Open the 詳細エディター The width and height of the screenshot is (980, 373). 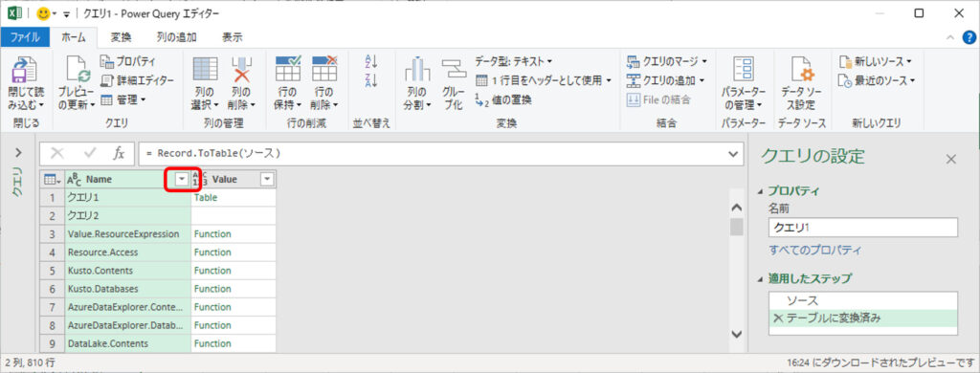[138, 80]
